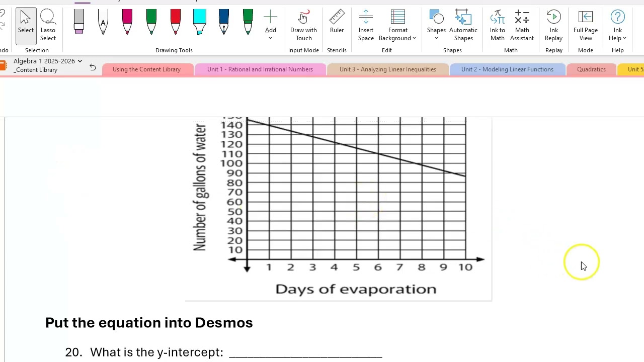Click question text 'What is the y-intercept:'

click(x=156, y=352)
